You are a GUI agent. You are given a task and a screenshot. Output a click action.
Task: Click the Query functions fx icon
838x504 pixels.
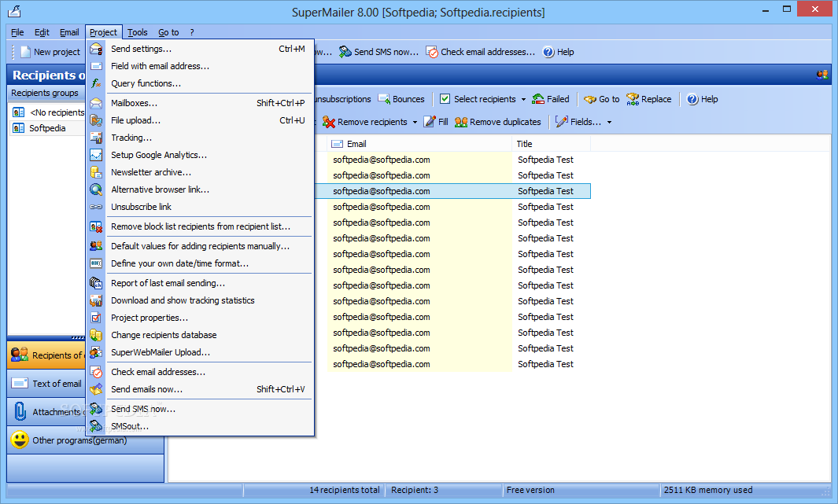click(96, 83)
